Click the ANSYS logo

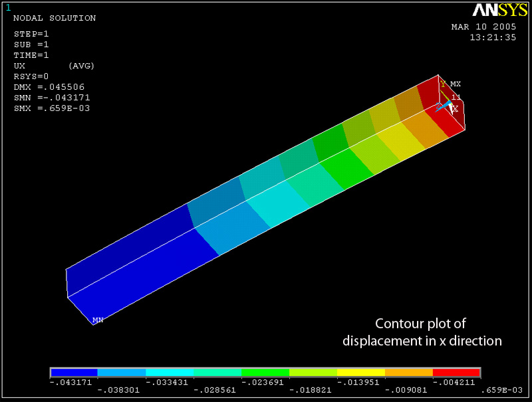pos(500,10)
